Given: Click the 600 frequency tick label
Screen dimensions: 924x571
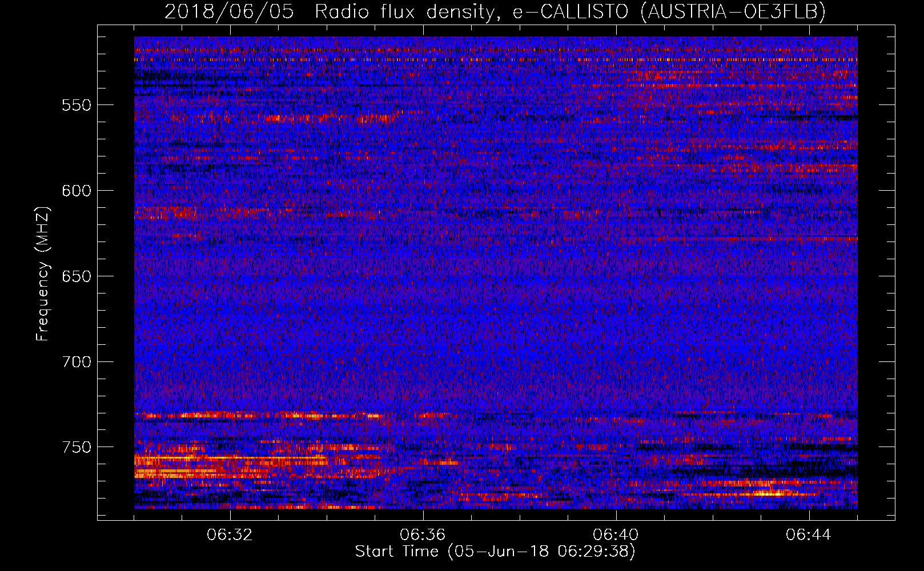Looking at the screenshot, I should click(x=77, y=191).
